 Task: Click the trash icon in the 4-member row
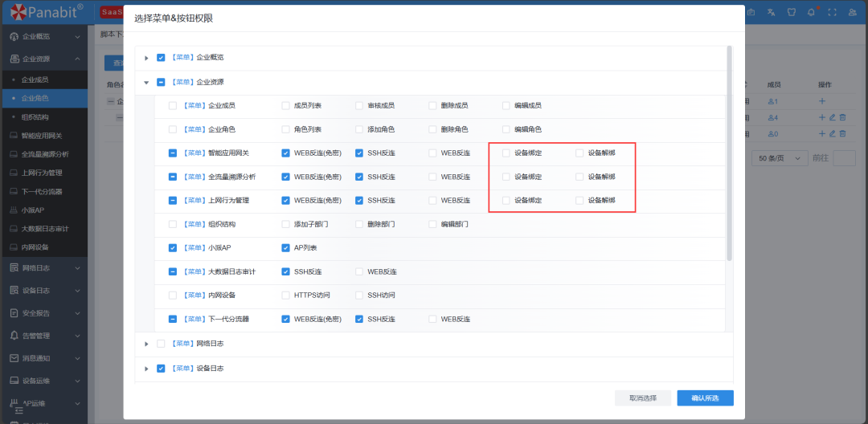pyautogui.click(x=842, y=117)
